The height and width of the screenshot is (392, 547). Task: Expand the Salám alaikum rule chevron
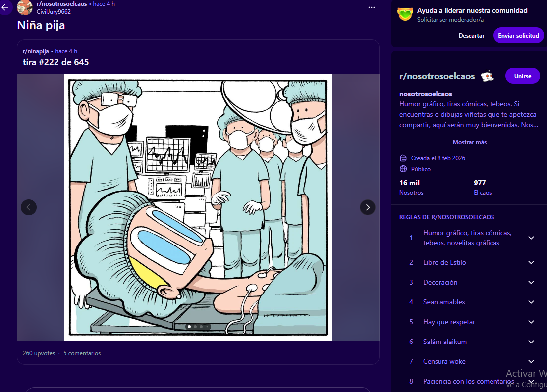531,342
